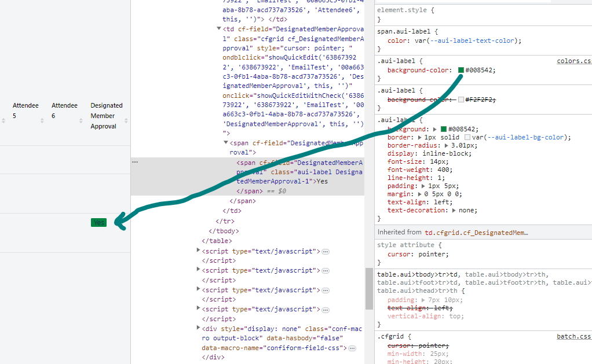Sort the Designated Member Approval column

coord(126,120)
